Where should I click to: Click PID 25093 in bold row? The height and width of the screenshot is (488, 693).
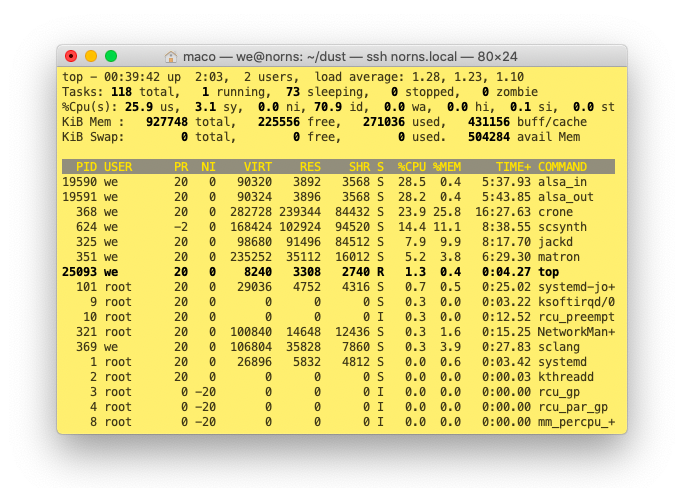80,272
